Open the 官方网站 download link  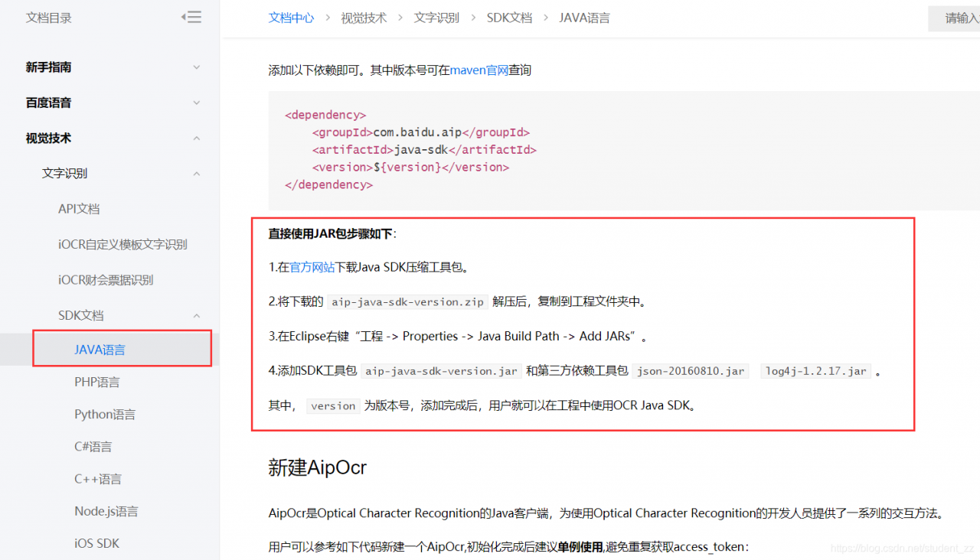(312, 268)
